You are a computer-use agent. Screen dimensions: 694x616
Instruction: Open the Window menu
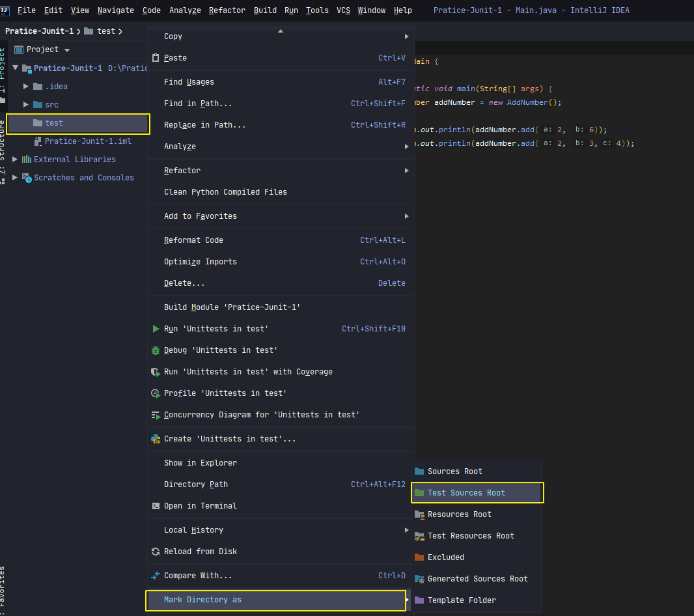click(371, 10)
